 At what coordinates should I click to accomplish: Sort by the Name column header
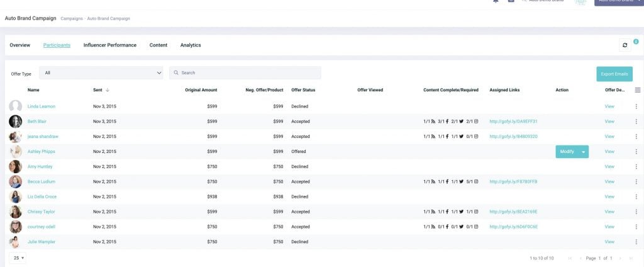point(33,89)
